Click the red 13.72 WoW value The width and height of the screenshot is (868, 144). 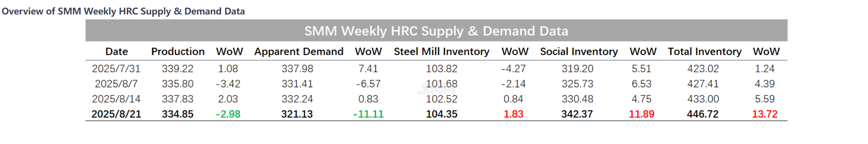point(765,114)
